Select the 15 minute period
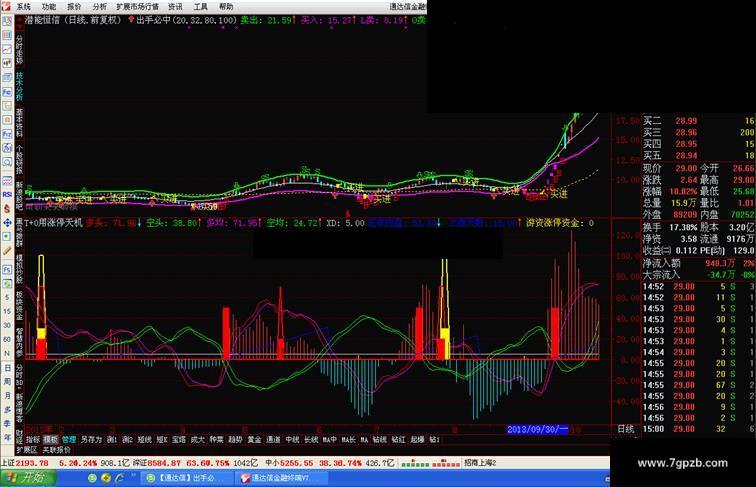 pos(7,311)
